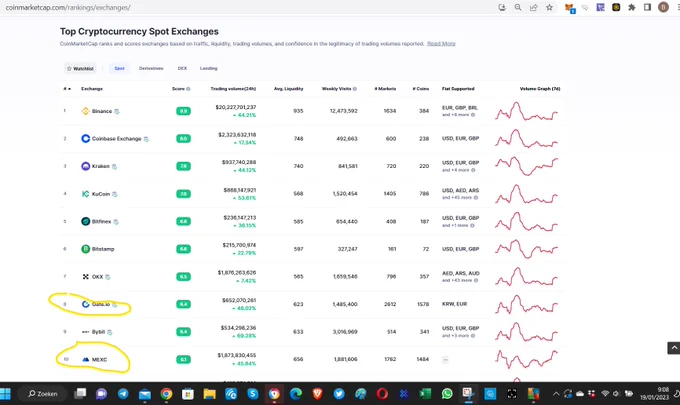Screen dimensions: 680x405
Task: Open the document icon beside Bybit
Action: click(x=110, y=332)
